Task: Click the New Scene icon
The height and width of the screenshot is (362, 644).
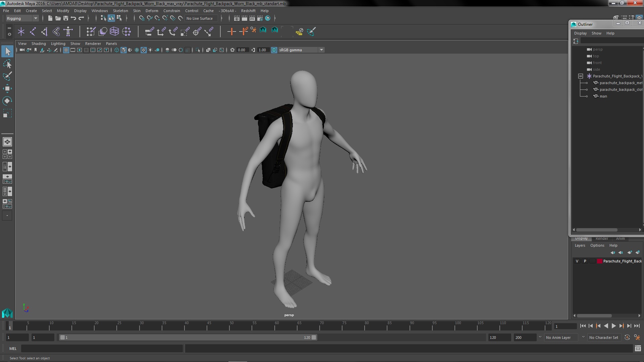Action: point(50,18)
